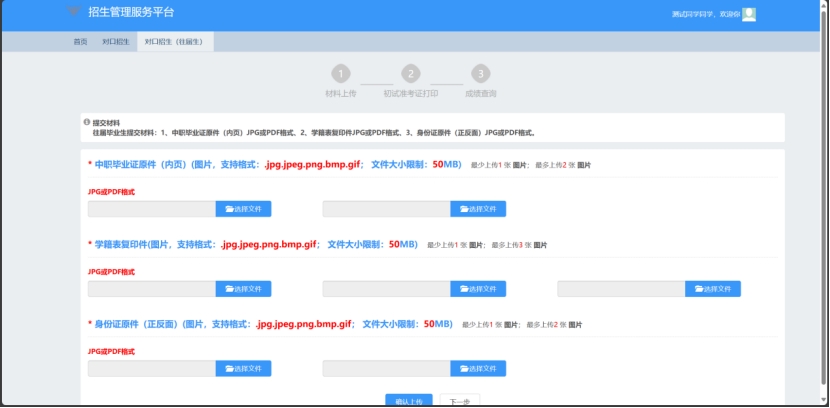Select step 1 circle for 材料上传
830x408 pixels.
(342, 74)
